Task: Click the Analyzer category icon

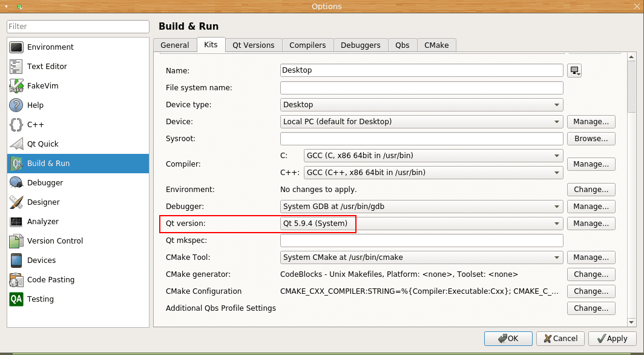Action: pos(16,222)
